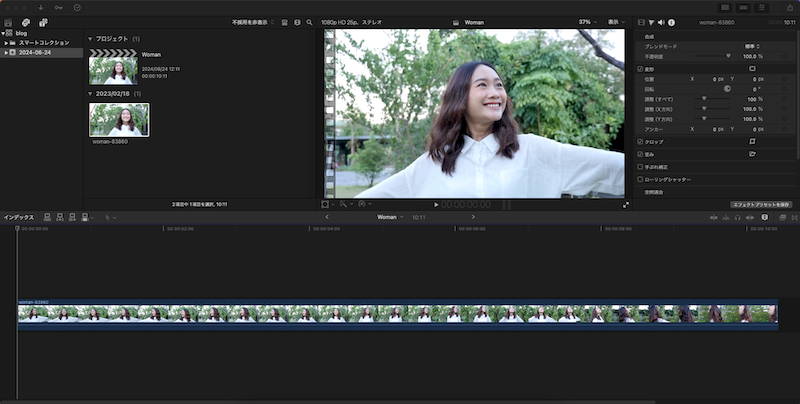Open effects browser icon in timeline
This screenshot has width=800, height=404.
point(783,217)
